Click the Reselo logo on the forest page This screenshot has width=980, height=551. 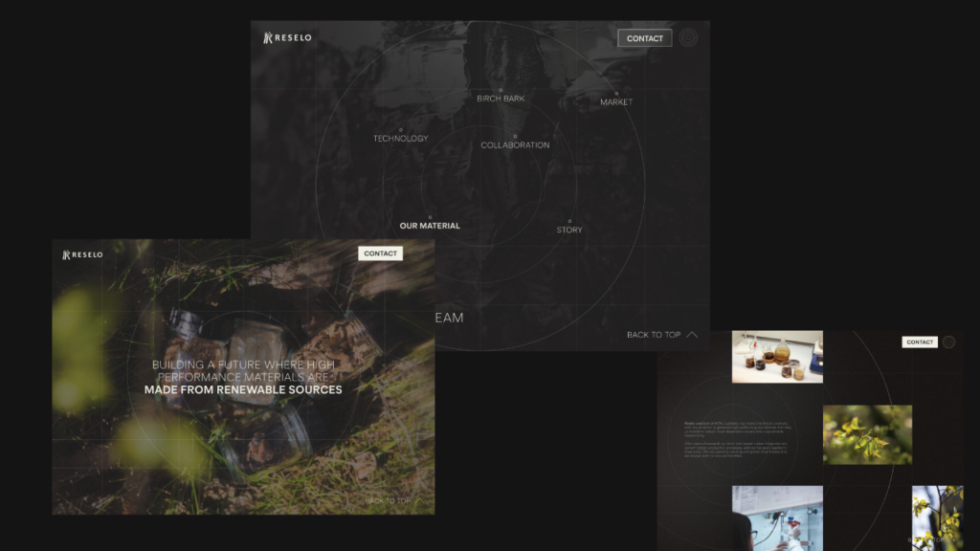point(82,254)
